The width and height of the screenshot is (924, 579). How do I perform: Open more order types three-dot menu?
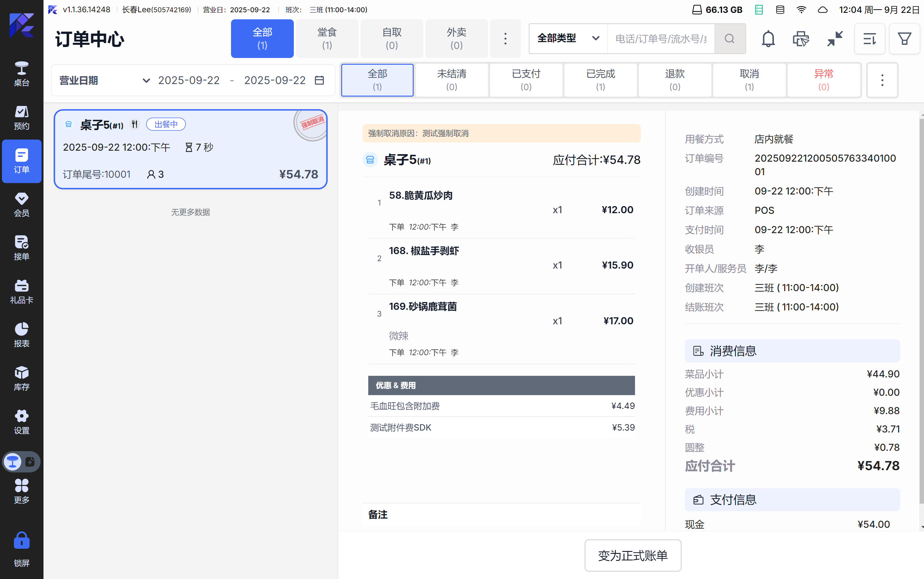point(505,39)
